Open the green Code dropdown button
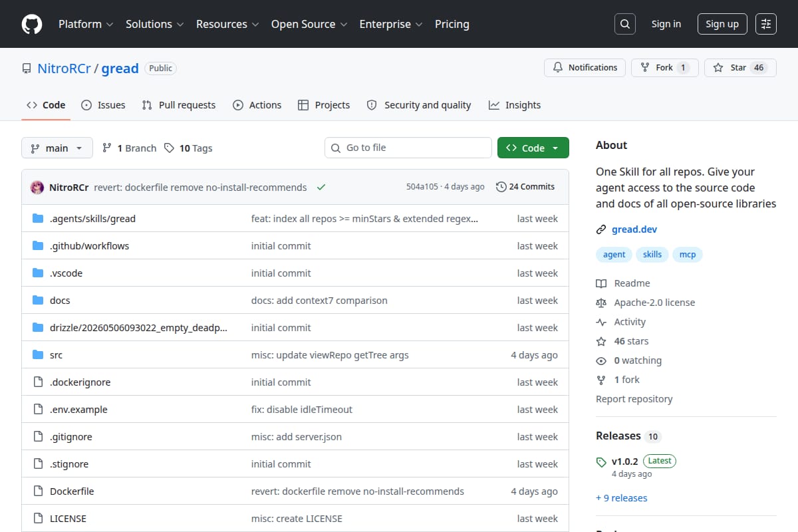Image resolution: width=798 pixels, height=532 pixels. click(533, 148)
